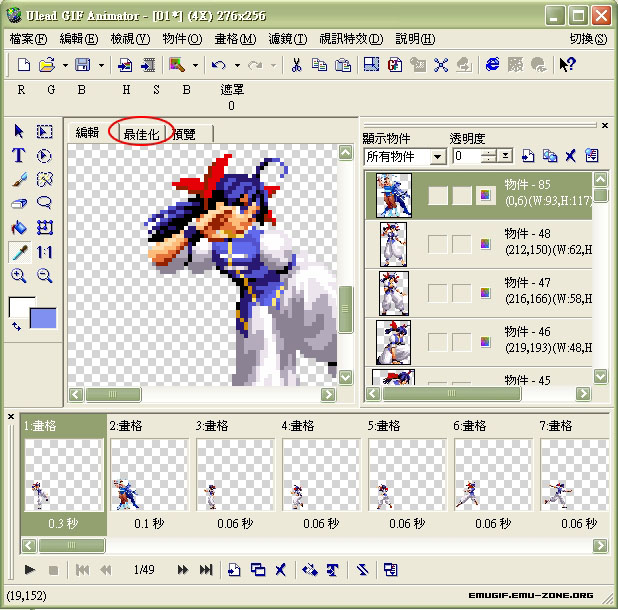Image resolution: width=618 pixels, height=610 pixels.
Task: Select the Zoom out magnifier tool
Action: pyautogui.click(x=44, y=276)
